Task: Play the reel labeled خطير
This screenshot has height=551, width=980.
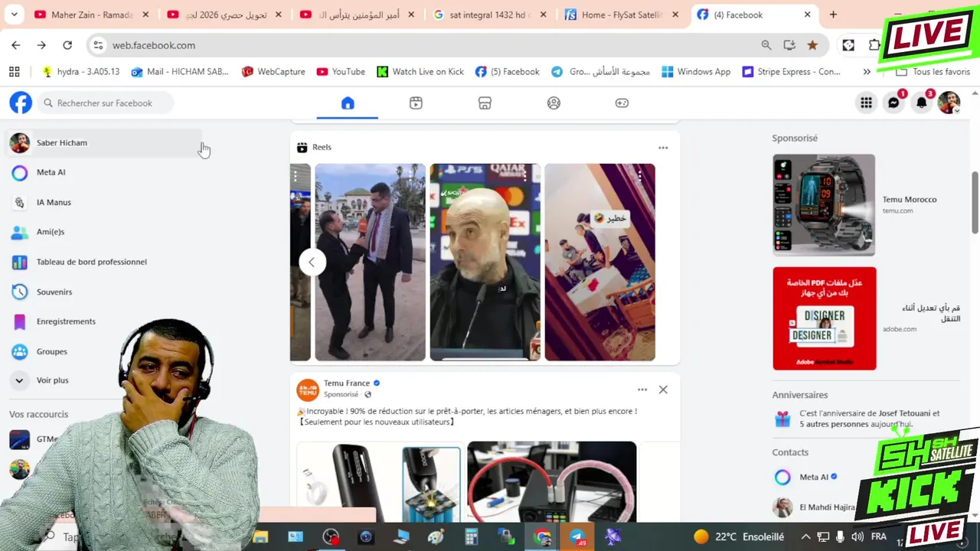Action: (x=599, y=262)
